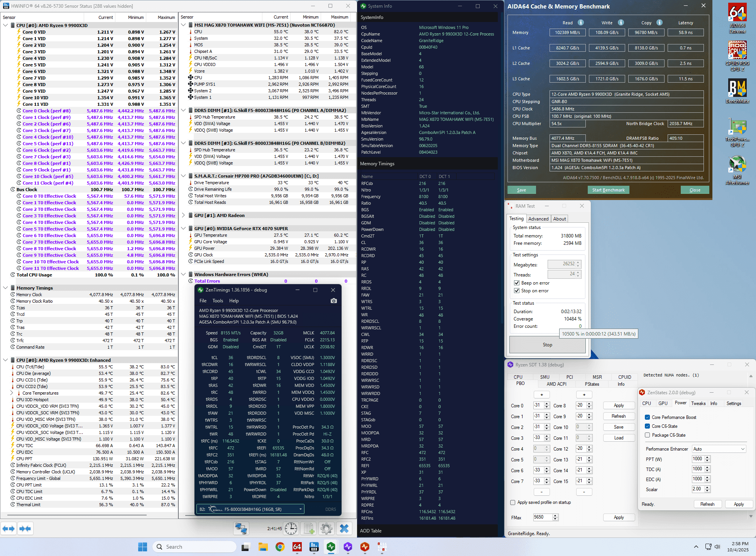Open ZenTimings DIMM slot selector dropdown

[250, 509]
